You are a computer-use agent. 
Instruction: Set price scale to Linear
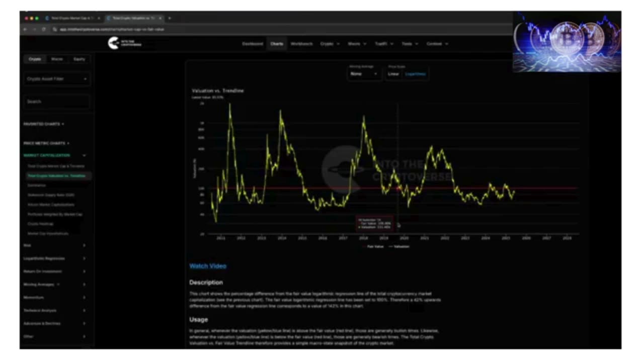point(393,74)
